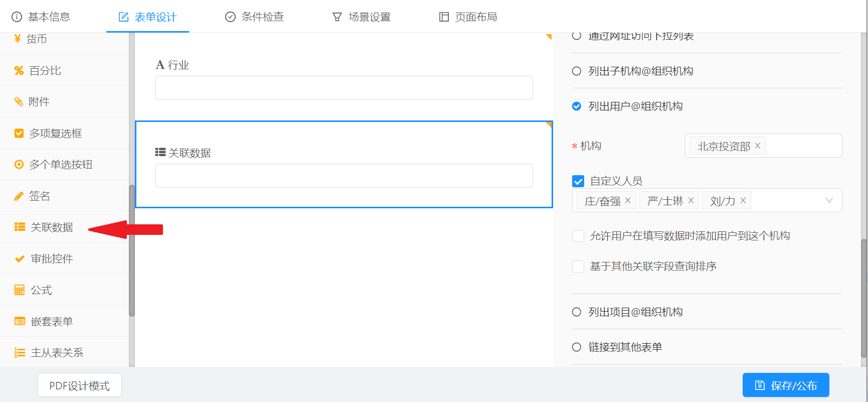Select 通过网址访问下拉列表 radio option
The width and height of the screenshot is (868, 402).
(x=577, y=36)
